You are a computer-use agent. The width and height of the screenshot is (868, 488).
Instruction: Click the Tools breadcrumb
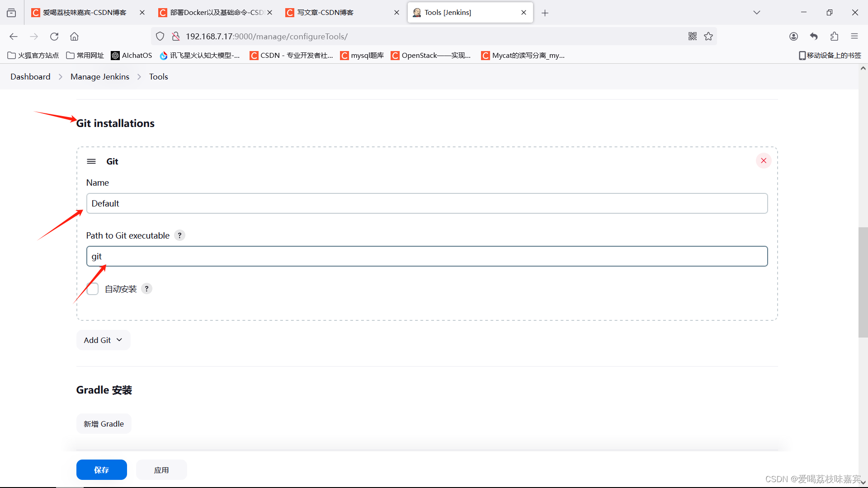159,77
